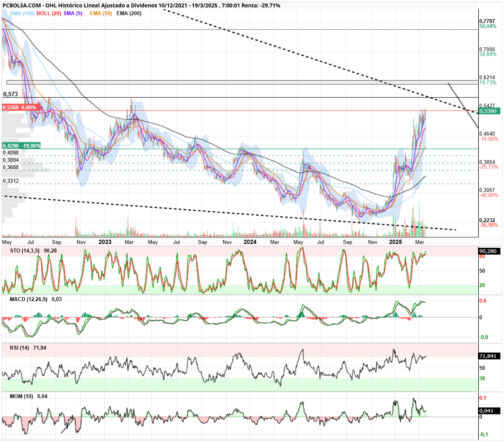This screenshot has height=442, width=504.
Task: Click the MACD (12,26,9) indicator title
Action: pyautogui.click(x=29, y=299)
